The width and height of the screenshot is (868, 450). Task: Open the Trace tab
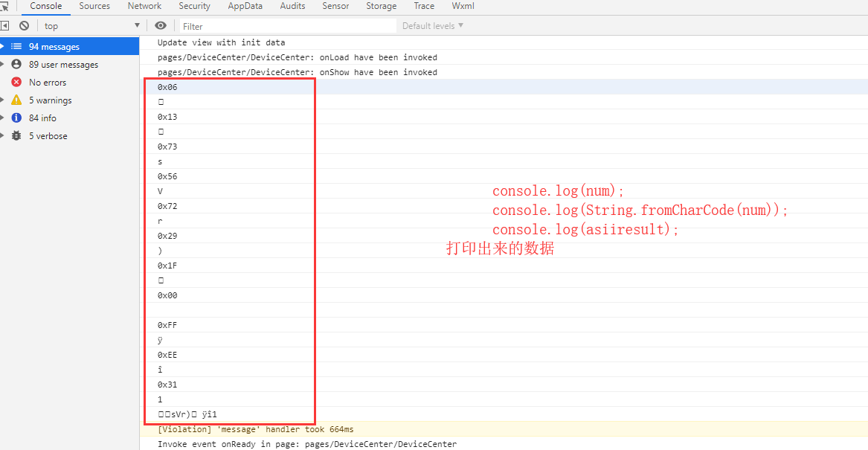point(424,6)
